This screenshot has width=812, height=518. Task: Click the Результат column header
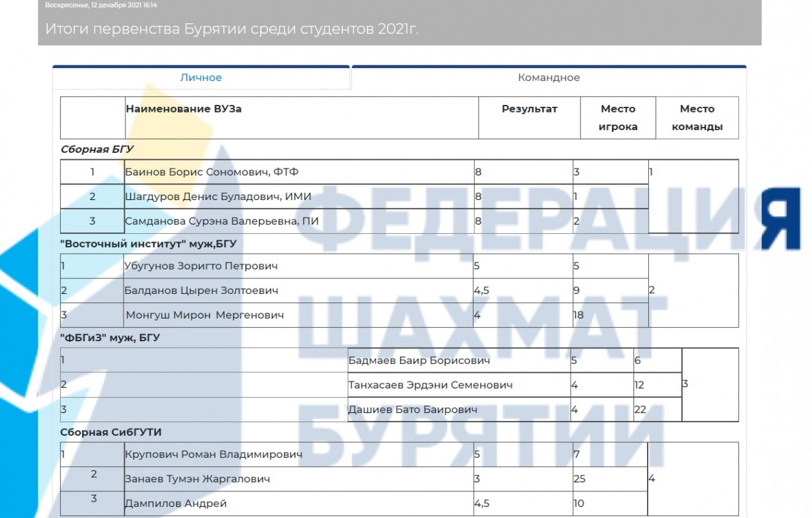(529, 109)
